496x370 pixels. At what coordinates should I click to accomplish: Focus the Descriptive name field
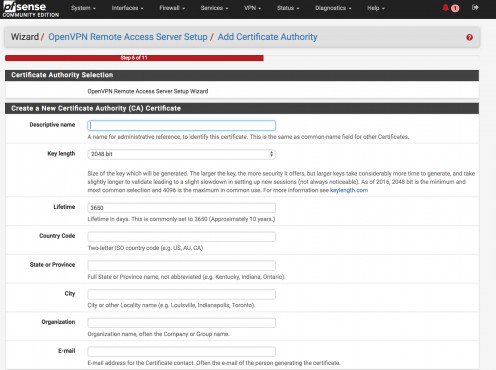[181, 125]
